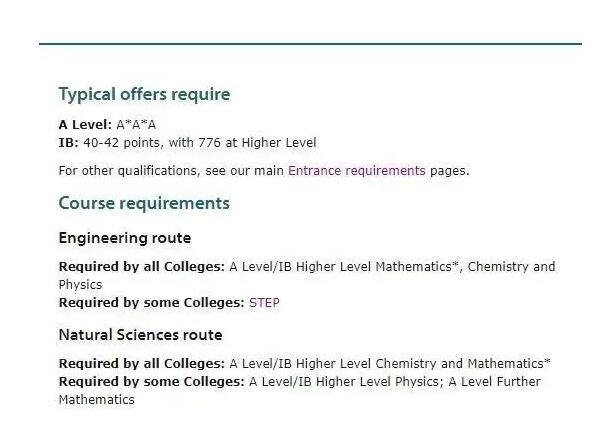The width and height of the screenshot is (604, 432).
Task: Select the Course requirements heading
Action: pyautogui.click(x=144, y=203)
